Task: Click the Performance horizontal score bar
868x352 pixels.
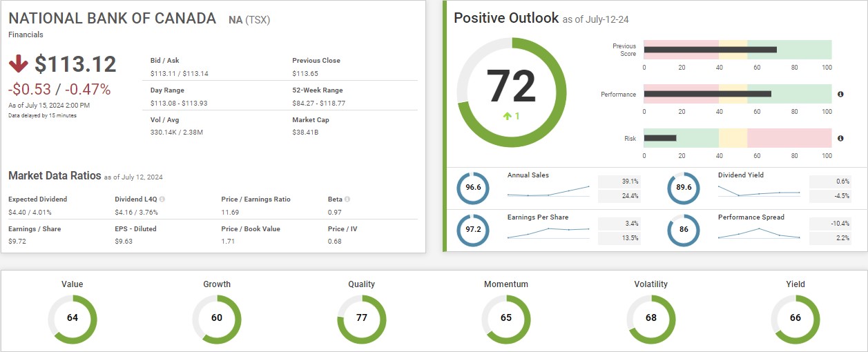Action: (737, 94)
